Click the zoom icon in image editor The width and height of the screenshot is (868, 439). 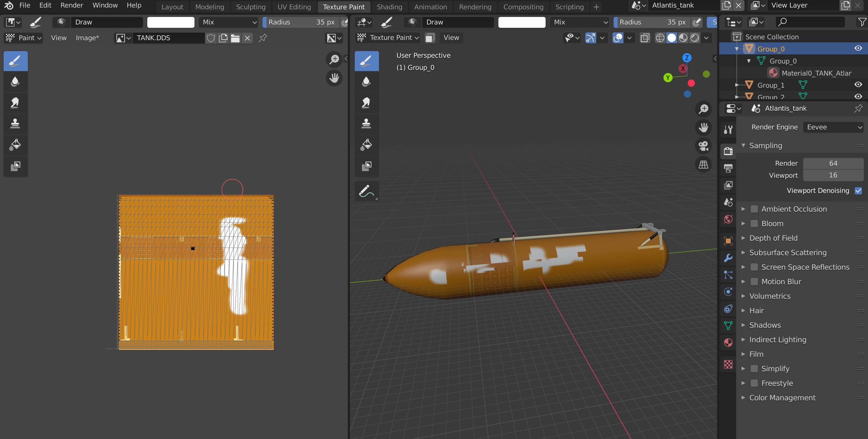click(334, 59)
